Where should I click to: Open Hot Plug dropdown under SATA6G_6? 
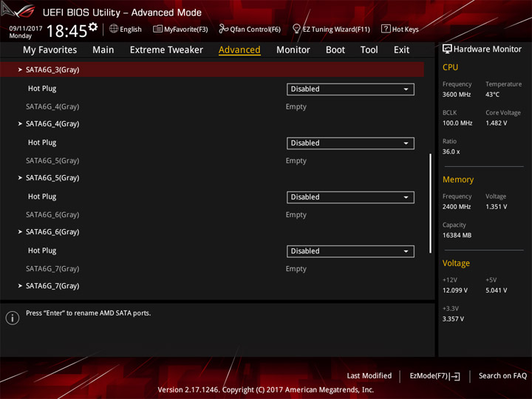click(350, 251)
